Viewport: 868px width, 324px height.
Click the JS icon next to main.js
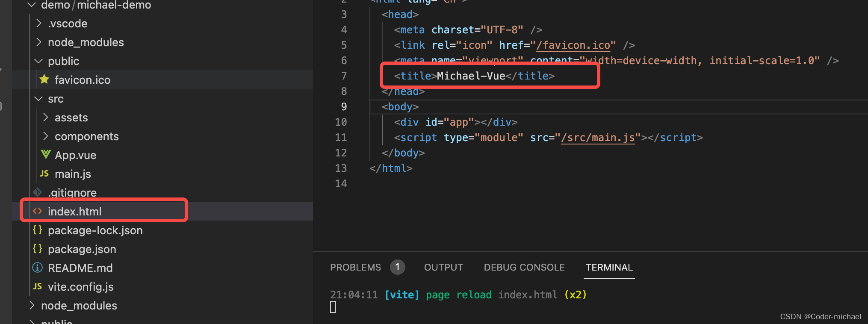coord(44,173)
